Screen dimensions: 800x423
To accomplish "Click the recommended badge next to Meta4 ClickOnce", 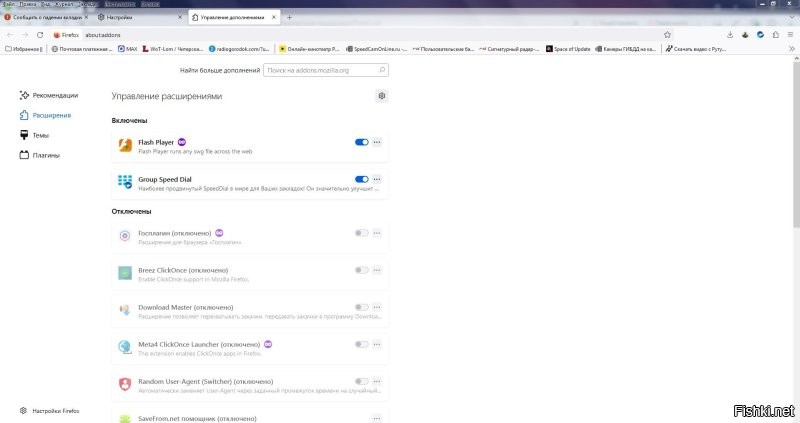I will 268,344.
